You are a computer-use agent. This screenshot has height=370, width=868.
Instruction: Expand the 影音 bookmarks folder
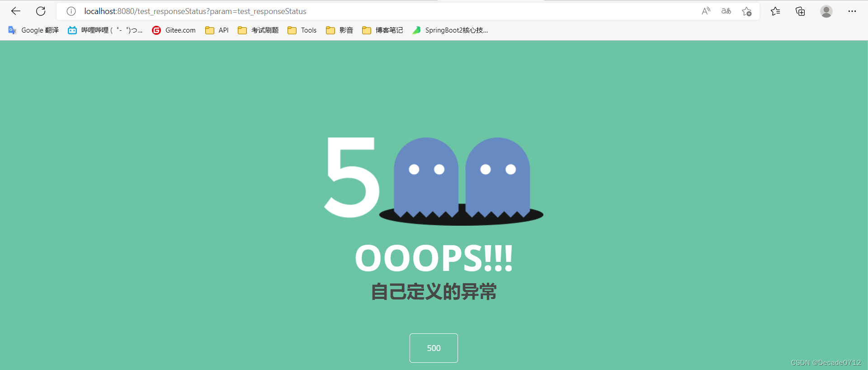[x=340, y=30]
